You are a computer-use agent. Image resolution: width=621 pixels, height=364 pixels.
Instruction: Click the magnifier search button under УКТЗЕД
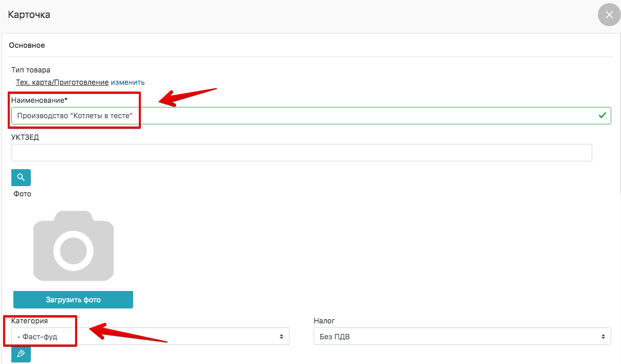(21, 177)
